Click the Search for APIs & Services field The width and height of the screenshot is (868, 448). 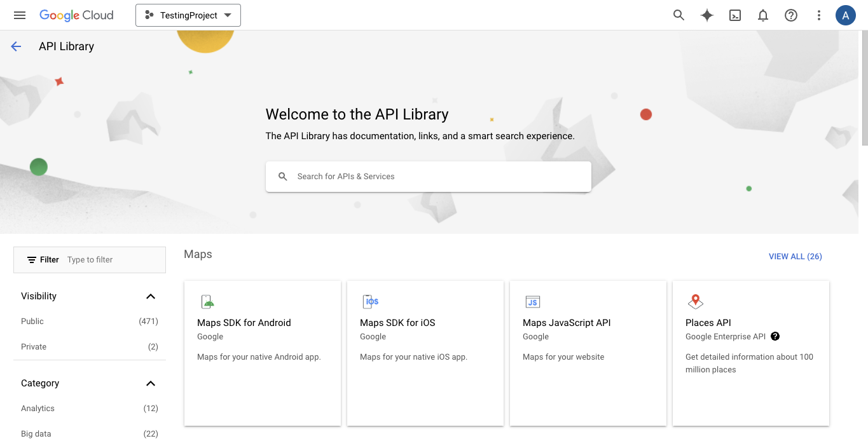[429, 177]
